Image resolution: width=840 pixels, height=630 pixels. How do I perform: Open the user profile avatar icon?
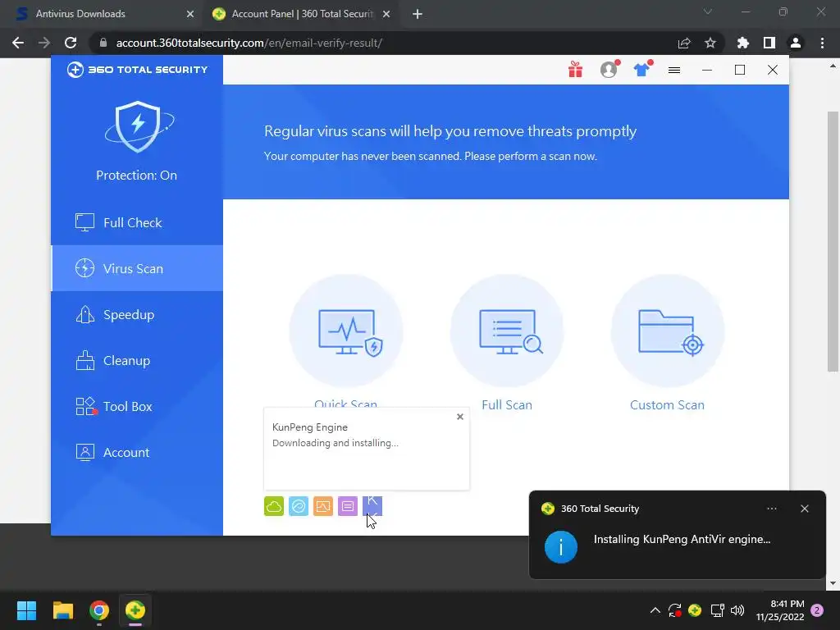coord(609,70)
